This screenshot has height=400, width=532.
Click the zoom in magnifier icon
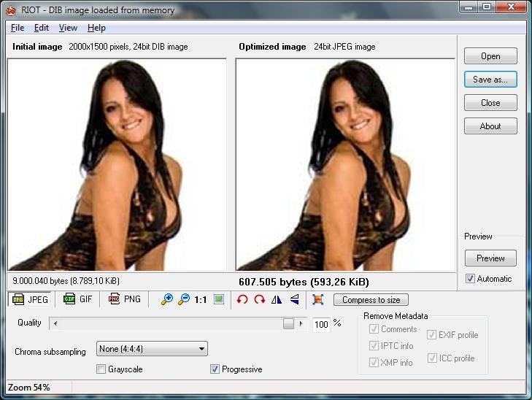[167, 300]
